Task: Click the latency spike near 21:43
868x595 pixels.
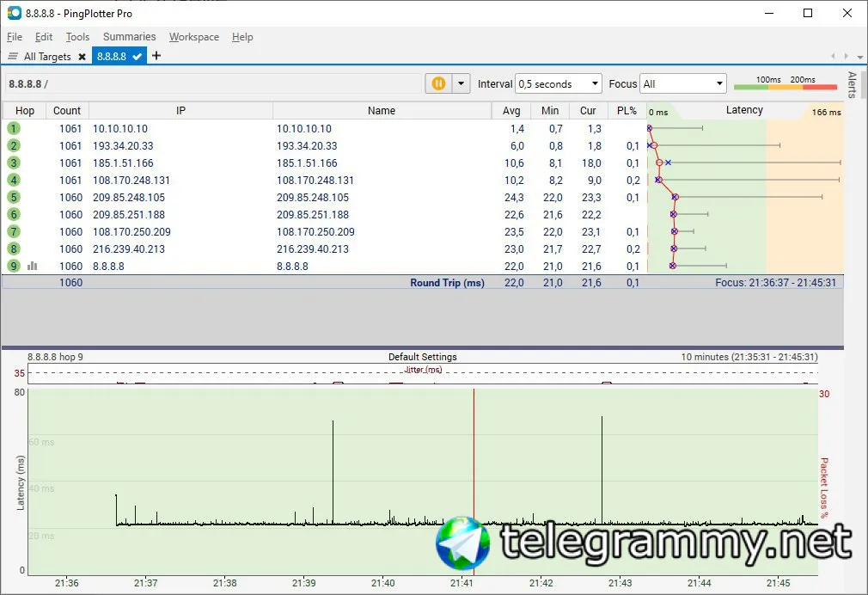Action: 602,469
